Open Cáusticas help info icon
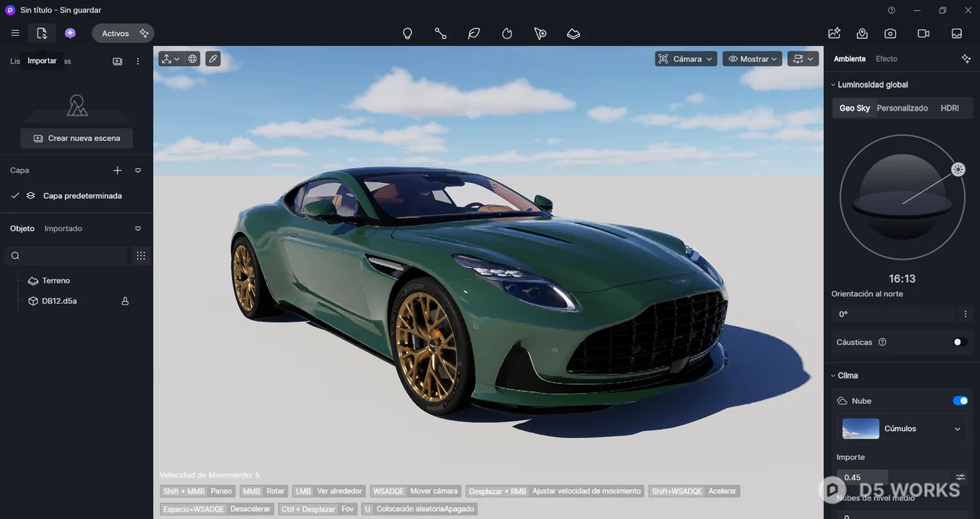The image size is (980, 519). point(882,342)
